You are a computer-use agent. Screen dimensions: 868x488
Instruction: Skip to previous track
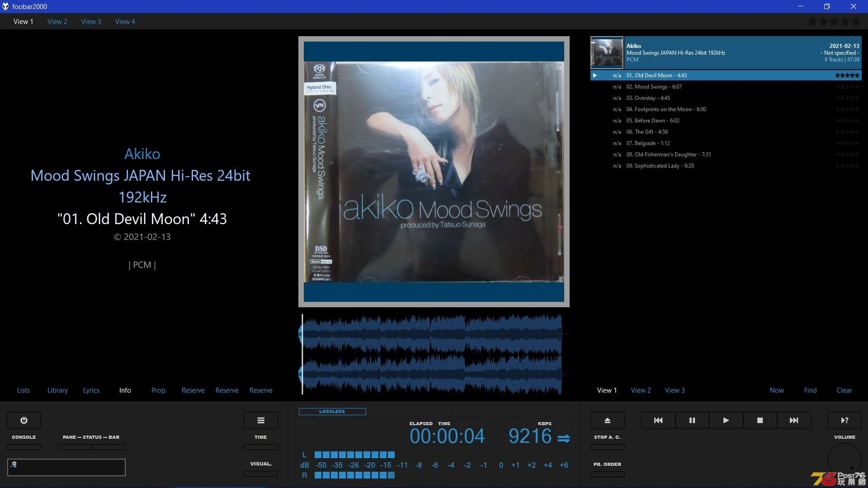coord(658,420)
